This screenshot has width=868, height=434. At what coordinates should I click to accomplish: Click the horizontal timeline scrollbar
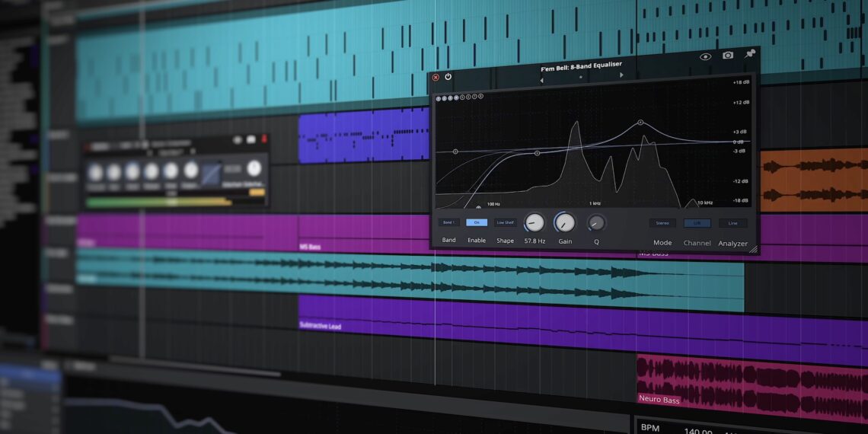pos(193,368)
